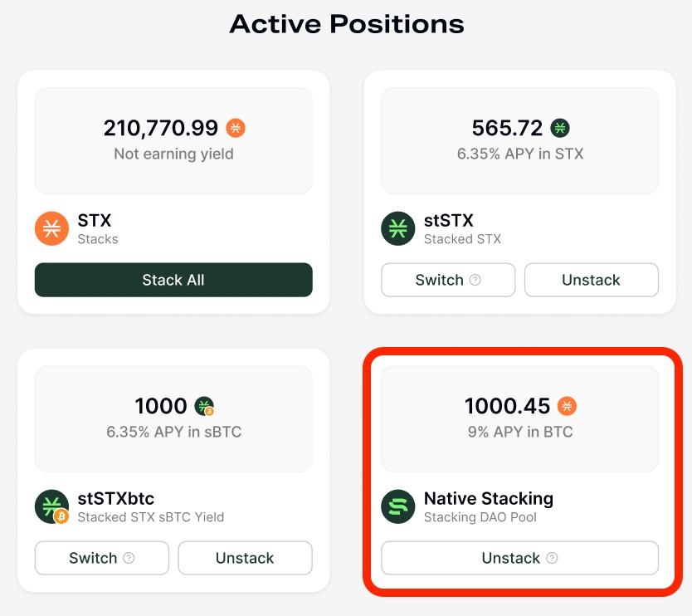Unstack the stSTX position
The width and height of the screenshot is (692, 616).
coord(591,280)
